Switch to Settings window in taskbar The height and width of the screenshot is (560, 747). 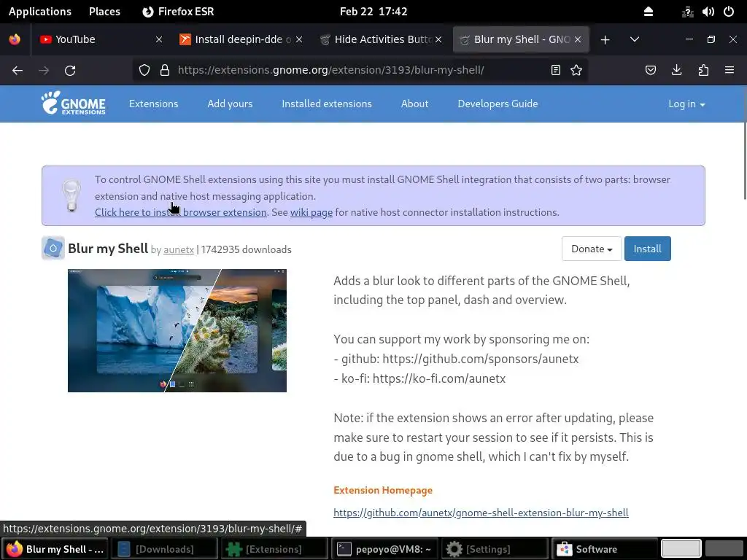pos(495,549)
